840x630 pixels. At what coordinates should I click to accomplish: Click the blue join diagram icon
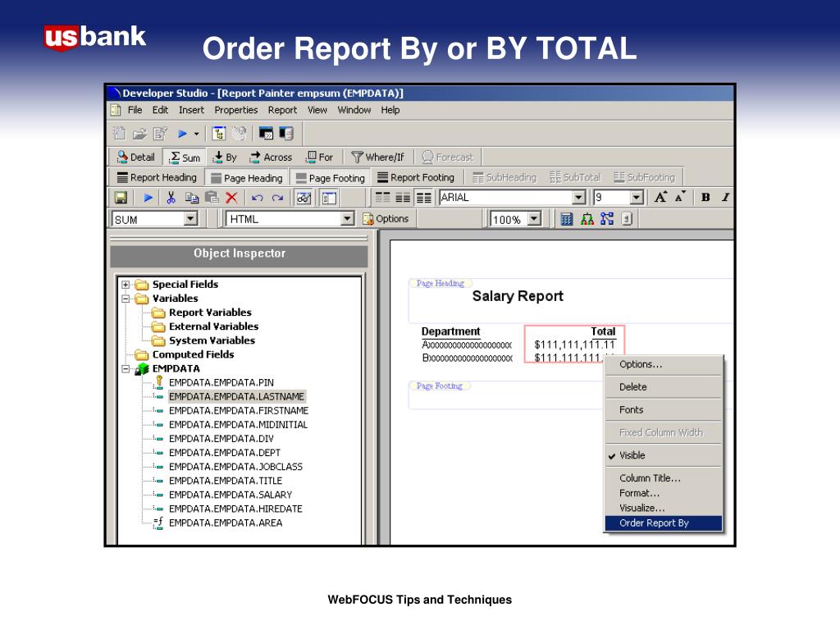coord(607,218)
